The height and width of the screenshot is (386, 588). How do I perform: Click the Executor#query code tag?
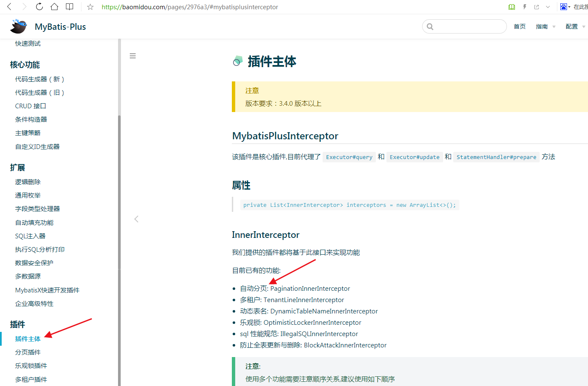(349, 157)
